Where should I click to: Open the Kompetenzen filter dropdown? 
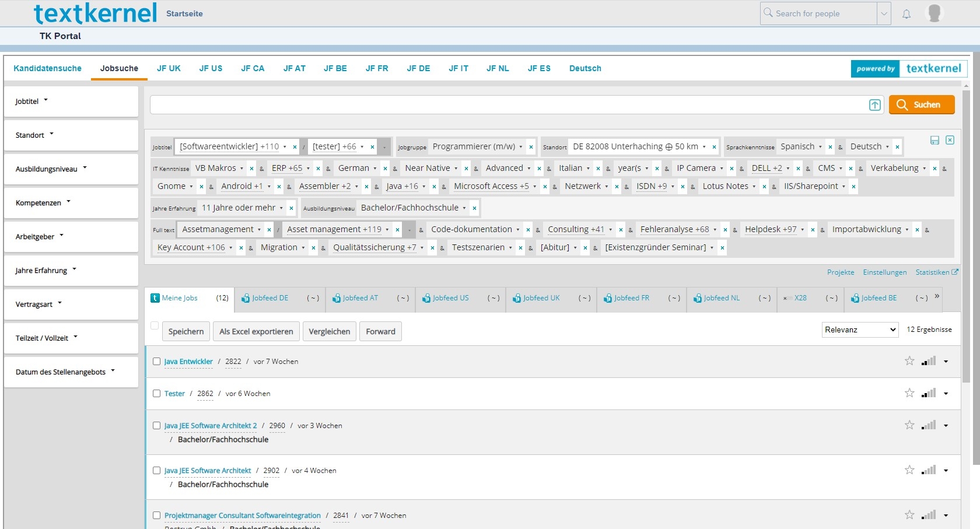71,203
